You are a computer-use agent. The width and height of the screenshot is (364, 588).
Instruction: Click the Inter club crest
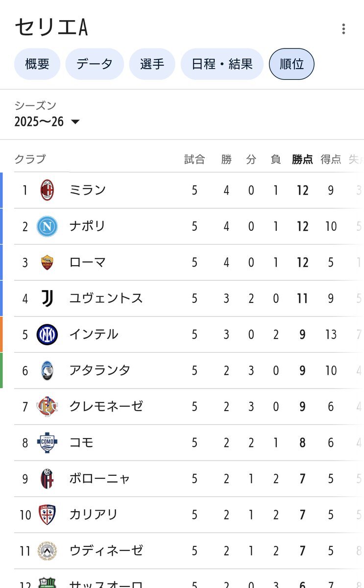[47, 334]
